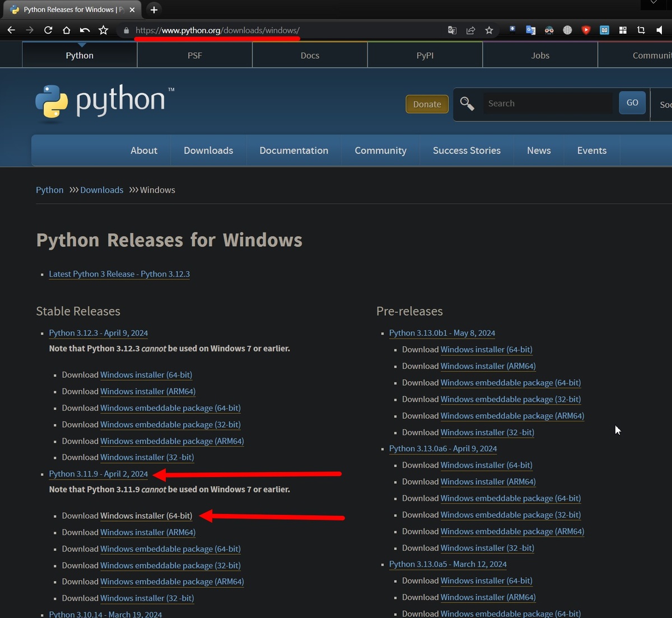Download embeddable package (64-bit) under Python 3.12.3
Viewport: 672px width, 618px height.
tap(170, 408)
